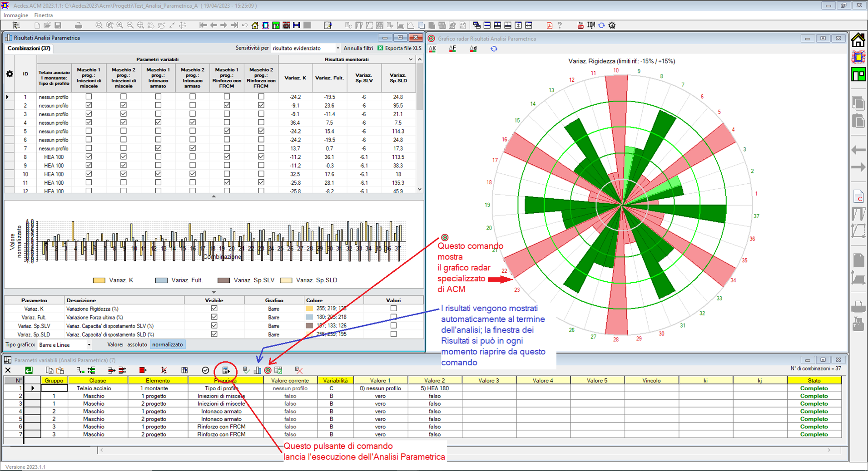
Task: Open the table settings gear icon
Action: [x=10, y=74]
